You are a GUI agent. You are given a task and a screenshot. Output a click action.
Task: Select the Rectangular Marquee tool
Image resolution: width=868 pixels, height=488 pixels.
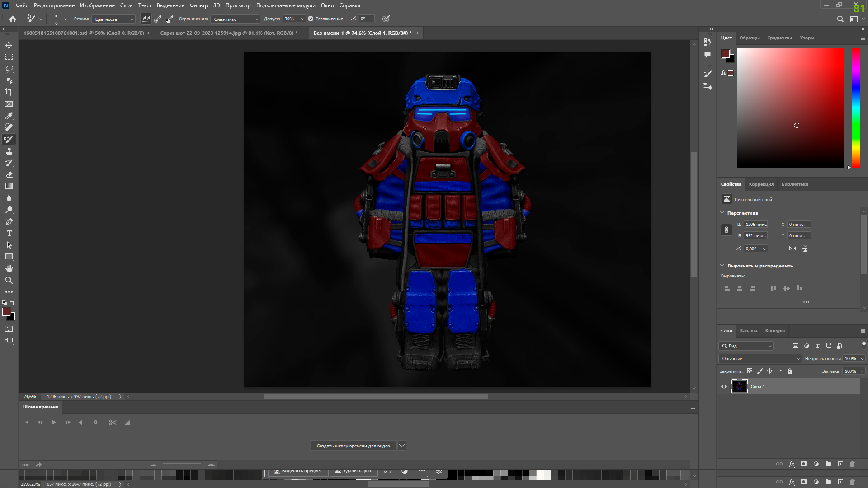pyautogui.click(x=9, y=57)
